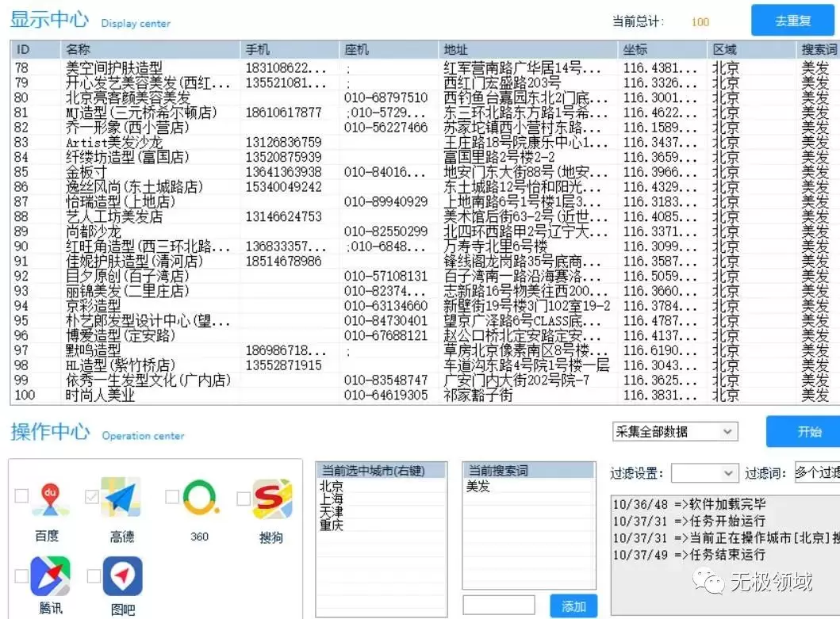The width and height of the screenshot is (840, 619).
Task: Select row 时尚人美业
Action: (425, 395)
